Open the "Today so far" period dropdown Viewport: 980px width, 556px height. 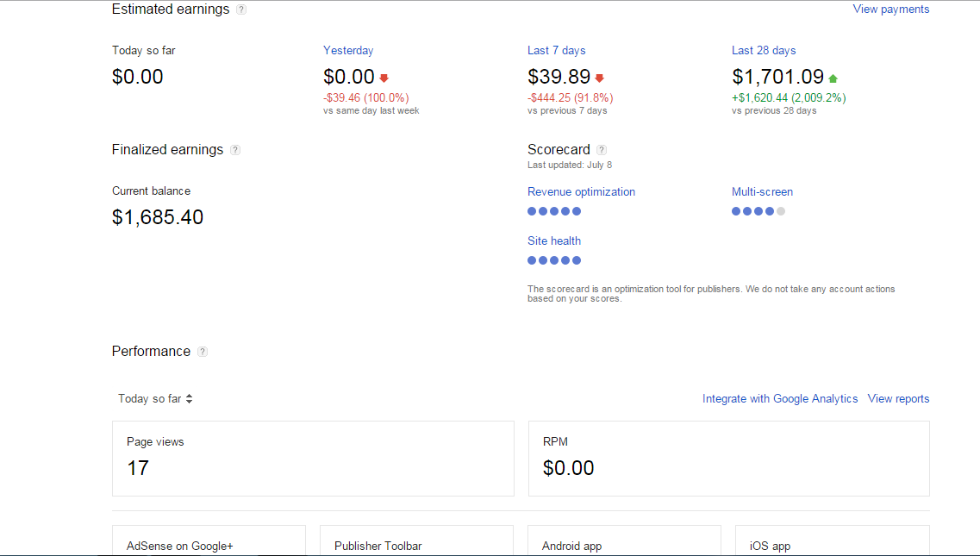point(155,399)
